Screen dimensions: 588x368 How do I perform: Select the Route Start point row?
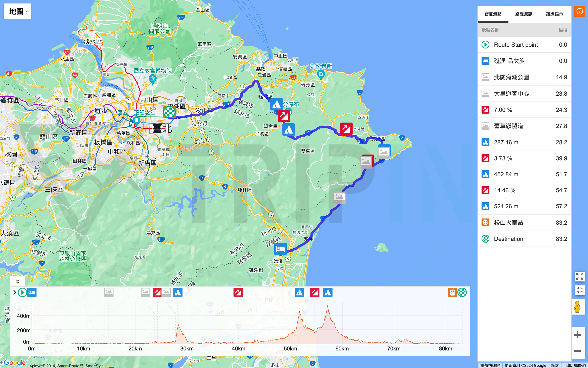click(x=524, y=45)
